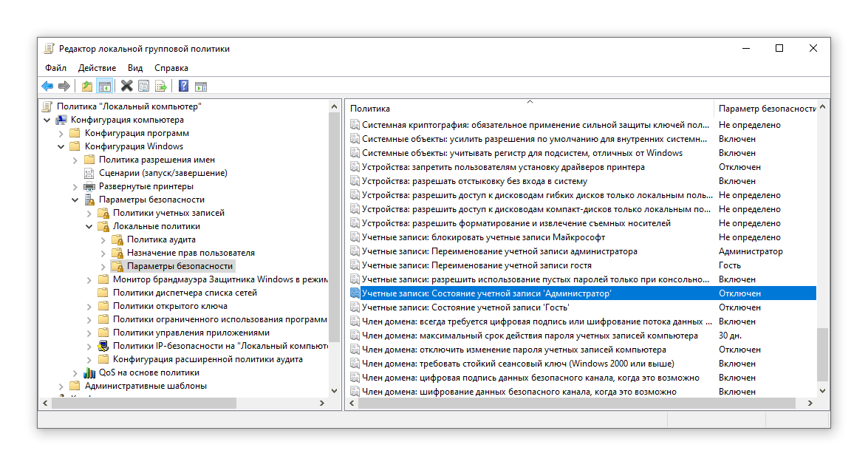The width and height of the screenshot is (868, 473).
Task: Click the icon beside Политика "Локальный компьютер" root
Action: 47,106
